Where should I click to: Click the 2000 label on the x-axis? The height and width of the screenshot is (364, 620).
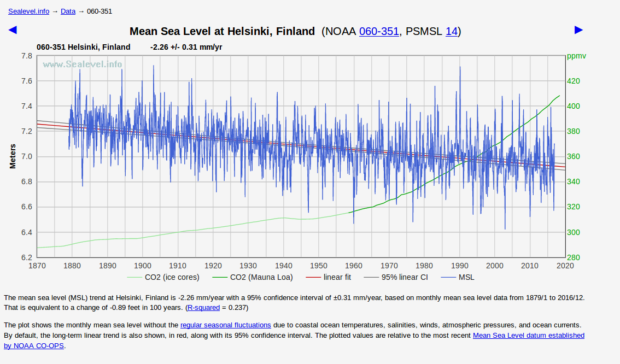click(x=495, y=266)
